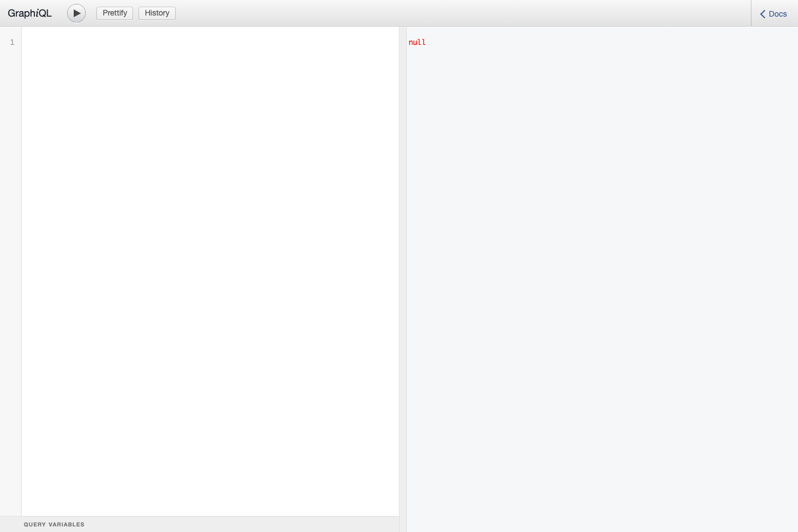Click the triangle inside the circular run button
Viewport: 798px width, 532px height.
pos(76,13)
